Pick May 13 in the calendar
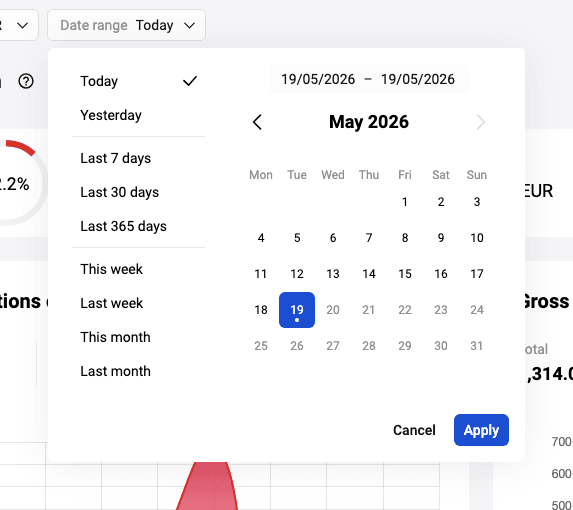 pos(333,274)
